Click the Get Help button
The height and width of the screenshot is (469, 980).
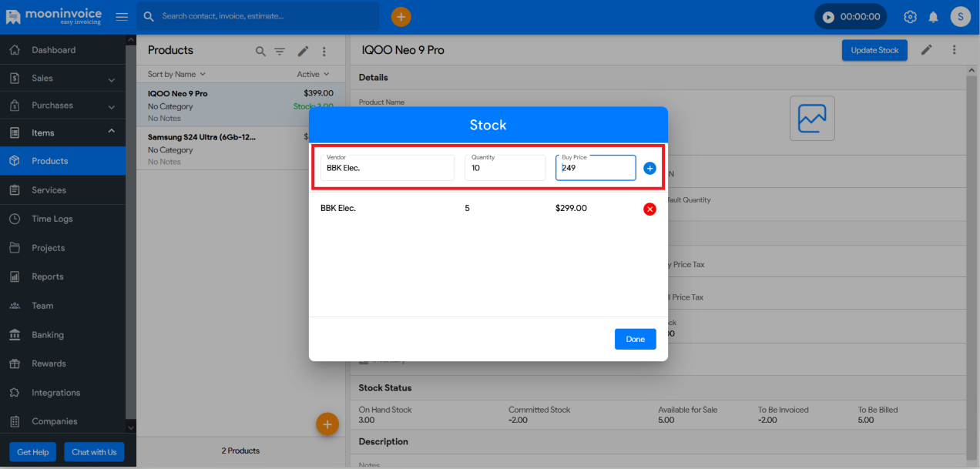coord(33,452)
